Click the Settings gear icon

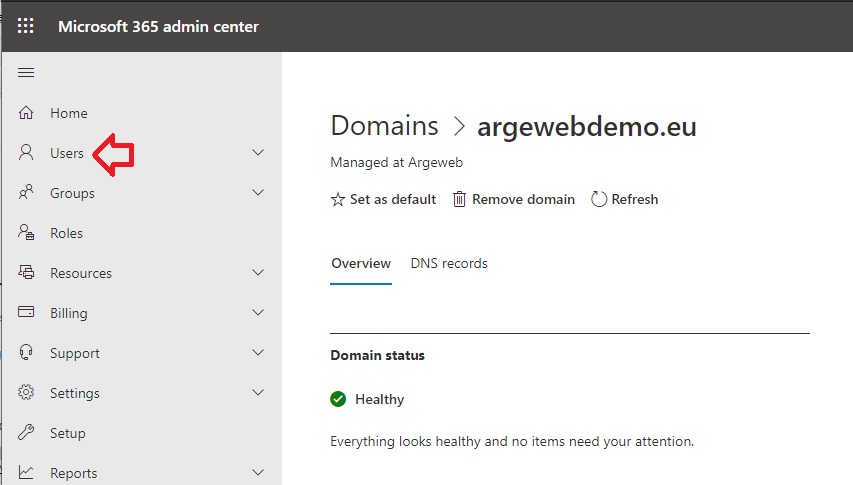[x=26, y=392]
